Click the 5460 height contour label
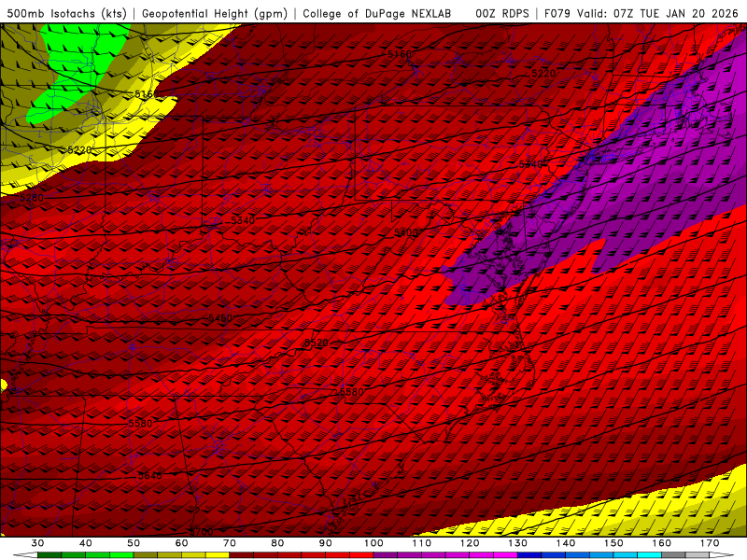The image size is (747, 560). pos(220,317)
